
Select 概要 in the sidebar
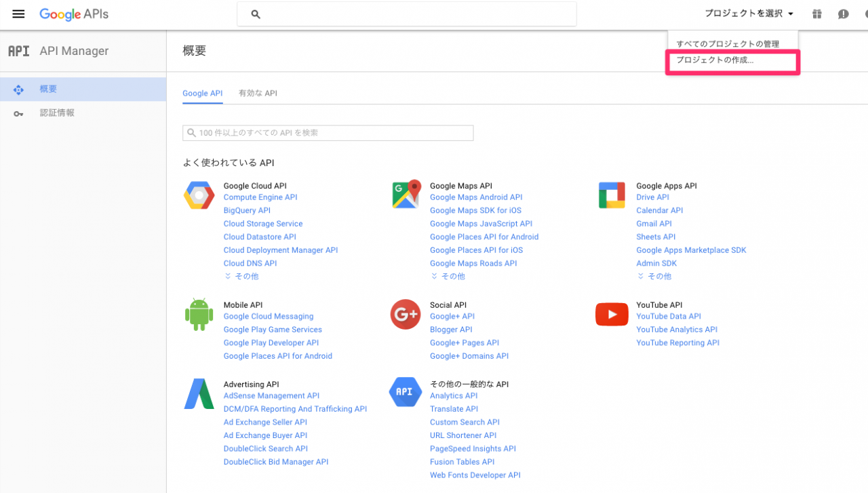[83, 90]
